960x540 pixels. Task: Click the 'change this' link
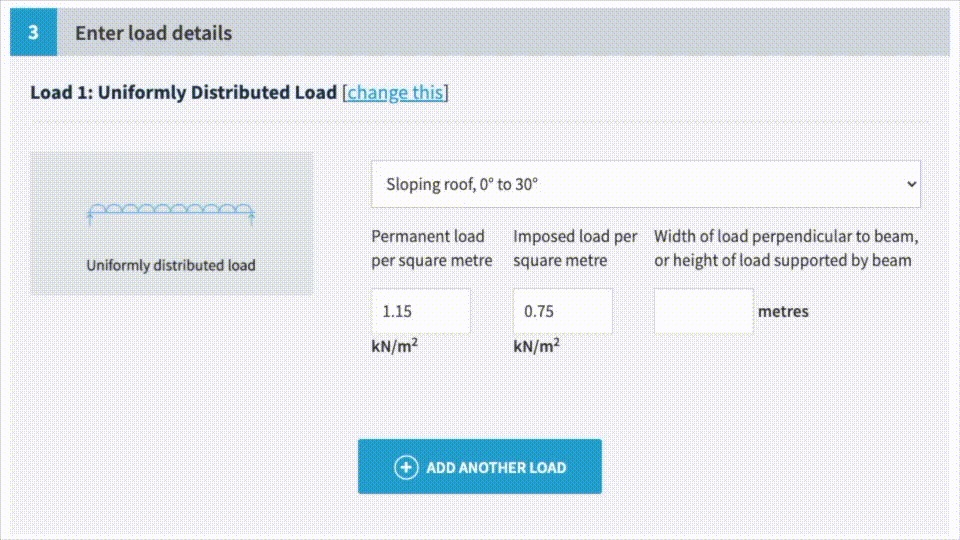click(x=395, y=93)
